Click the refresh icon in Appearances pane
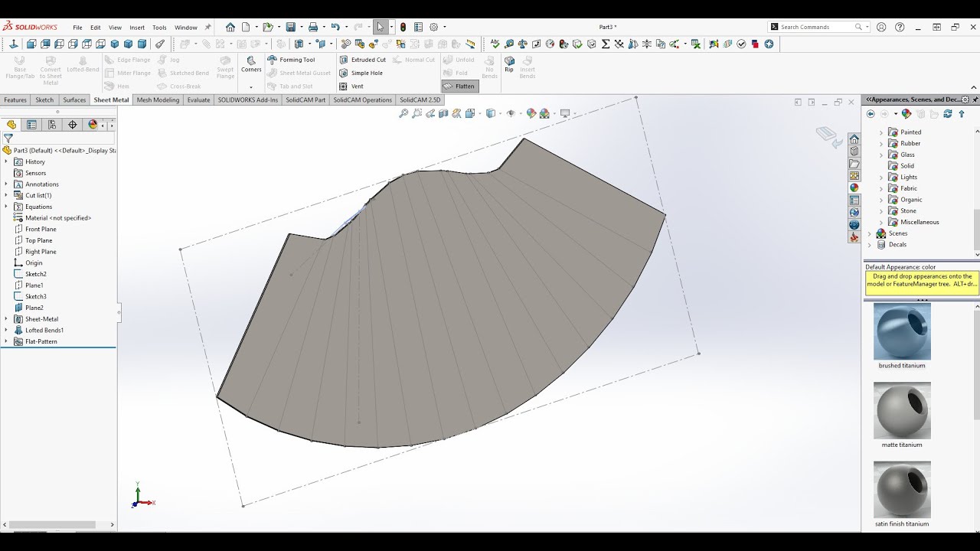The height and width of the screenshot is (551, 980). tap(948, 114)
